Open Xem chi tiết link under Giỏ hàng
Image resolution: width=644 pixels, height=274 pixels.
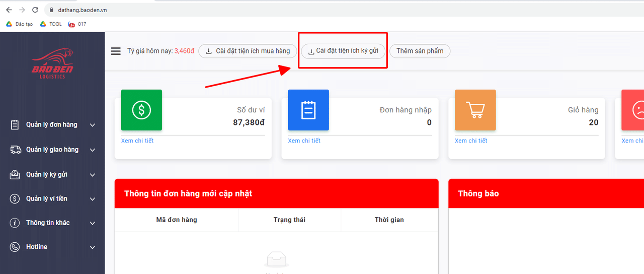pyautogui.click(x=471, y=141)
